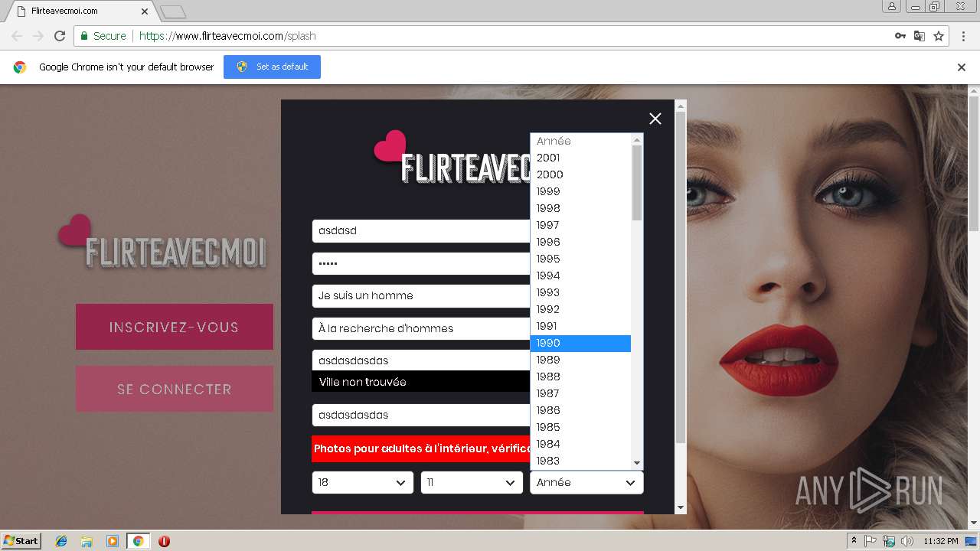This screenshot has height=551, width=980.
Task: Open the media player taskbar icon
Action: click(113, 541)
